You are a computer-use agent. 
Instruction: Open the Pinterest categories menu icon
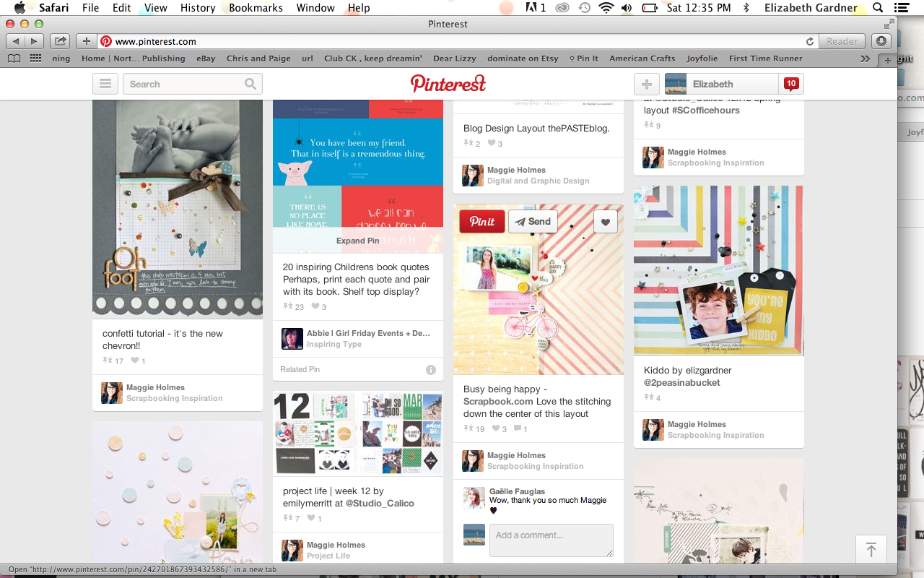pyautogui.click(x=105, y=84)
